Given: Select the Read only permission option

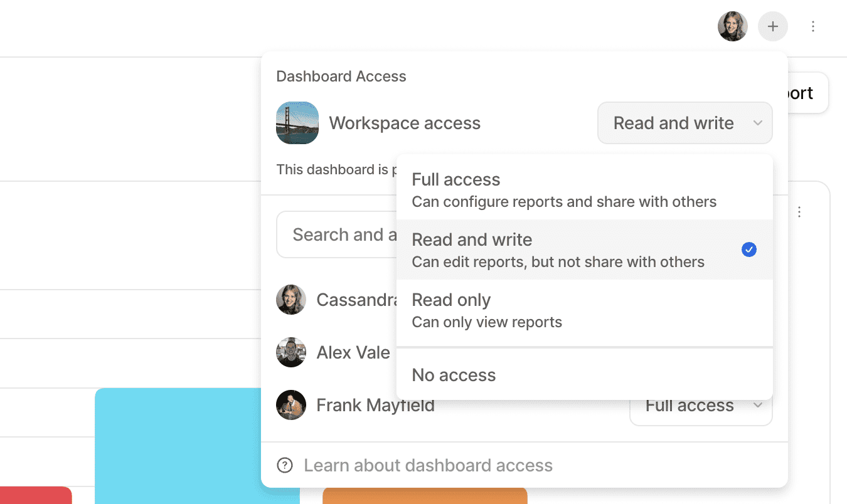Looking at the screenshot, I should click(x=540, y=310).
